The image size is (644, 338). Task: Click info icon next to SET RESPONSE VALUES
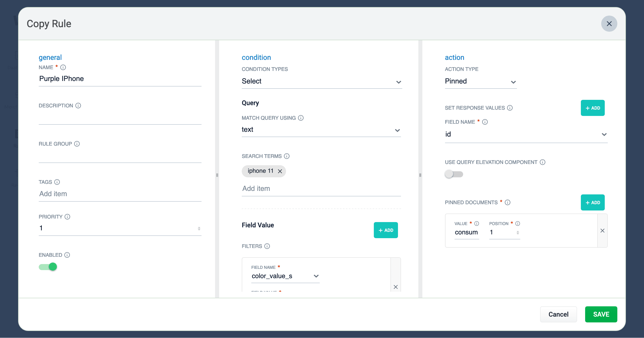(510, 108)
